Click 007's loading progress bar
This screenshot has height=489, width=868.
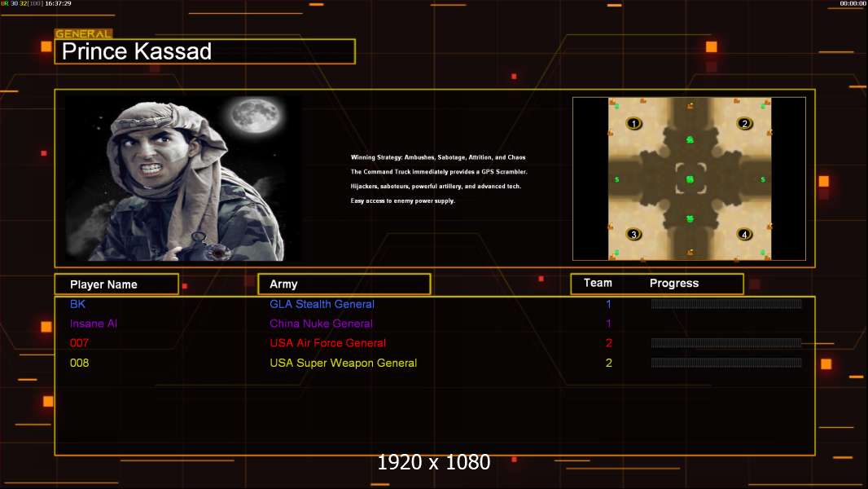[726, 343]
